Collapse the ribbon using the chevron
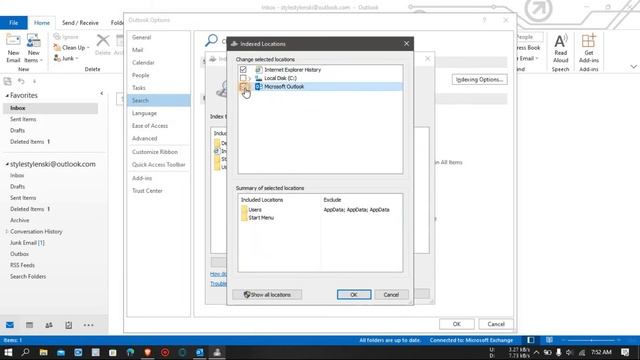The height and width of the screenshot is (360, 640). click(x=633, y=67)
